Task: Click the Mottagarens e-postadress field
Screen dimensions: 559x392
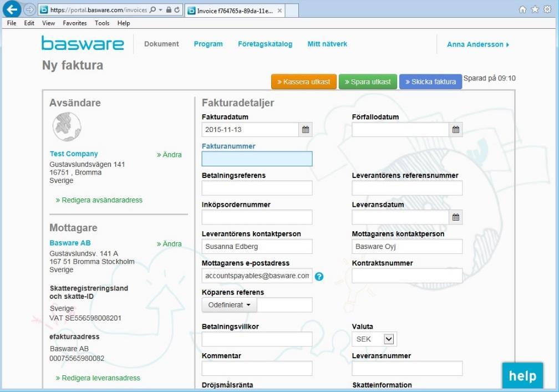Action: [x=257, y=276]
